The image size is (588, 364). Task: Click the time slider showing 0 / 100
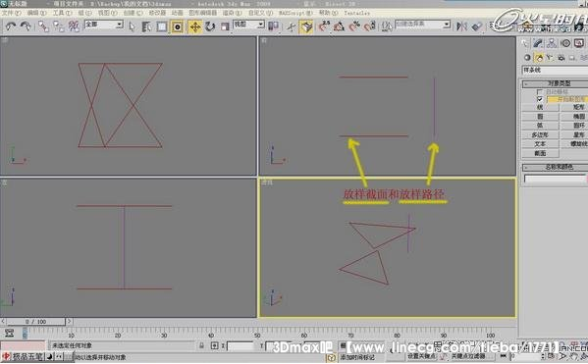(35, 322)
